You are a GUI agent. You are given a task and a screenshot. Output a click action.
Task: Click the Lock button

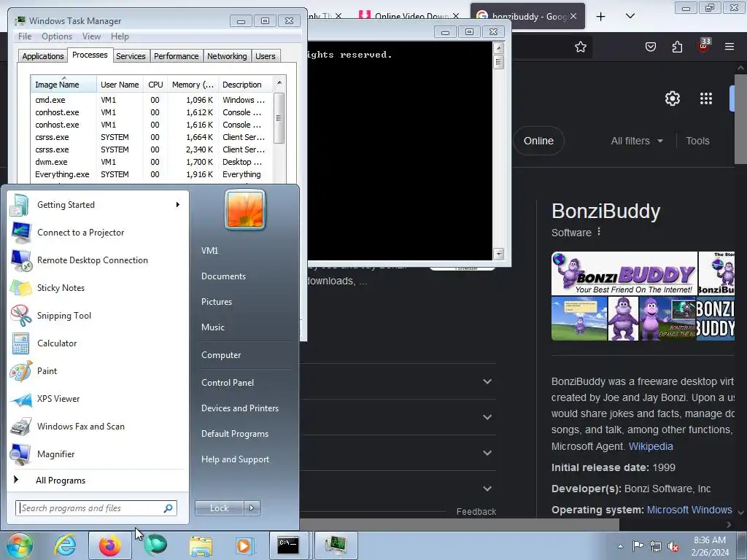tap(219, 508)
